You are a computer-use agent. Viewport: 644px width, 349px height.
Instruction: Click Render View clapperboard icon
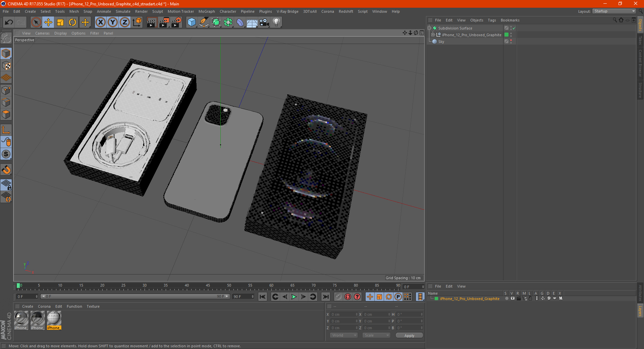click(x=152, y=22)
